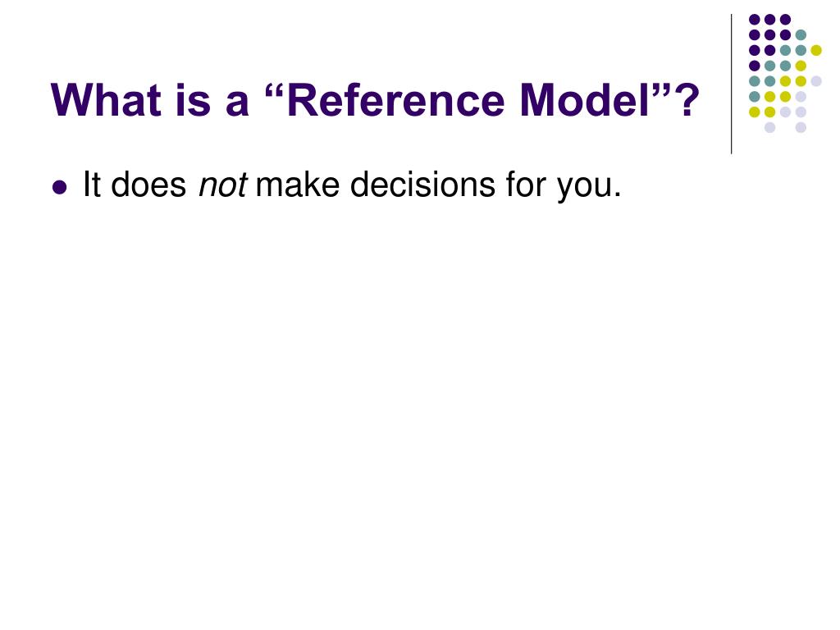Click the purple bullet point marker
The width and height of the screenshot is (840, 630).
click(x=59, y=188)
